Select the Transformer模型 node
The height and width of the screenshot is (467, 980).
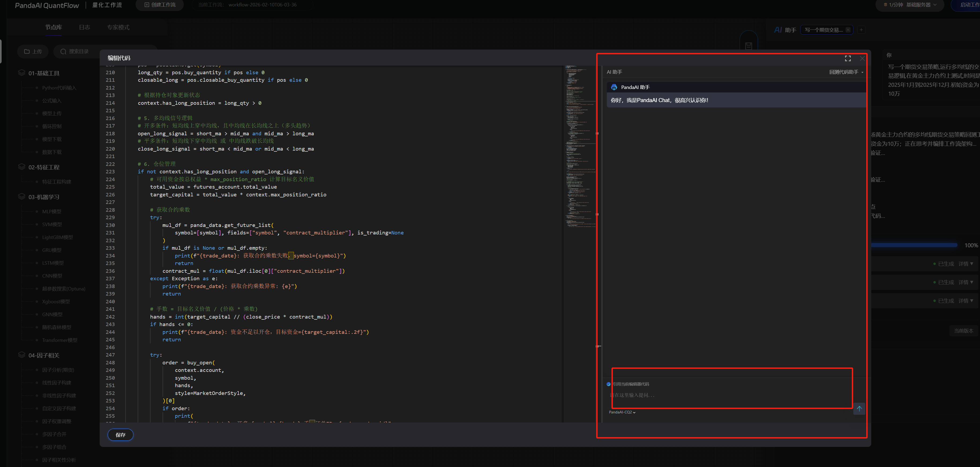click(x=60, y=340)
